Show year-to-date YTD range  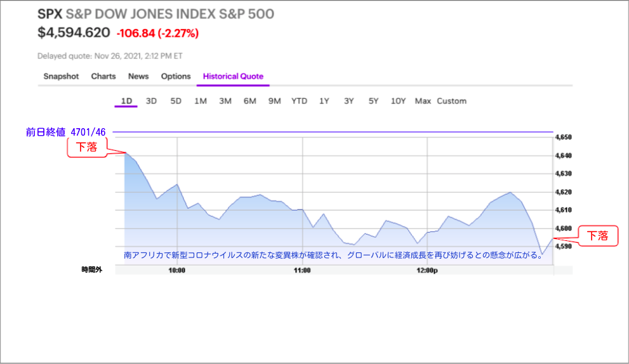299,101
